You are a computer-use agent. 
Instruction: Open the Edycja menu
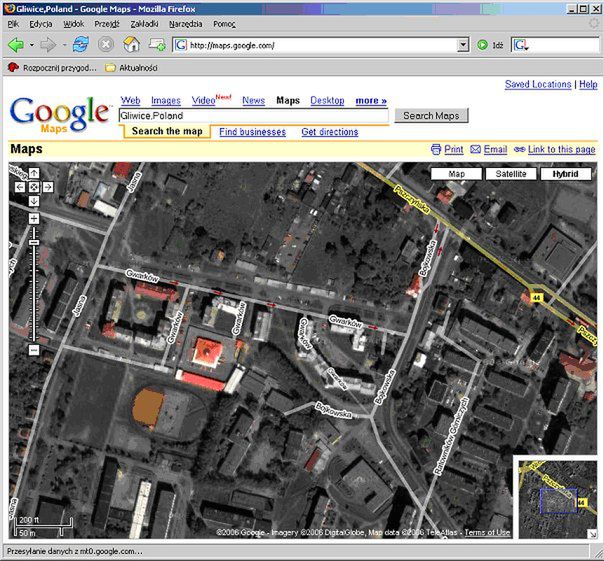tap(41, 24)
